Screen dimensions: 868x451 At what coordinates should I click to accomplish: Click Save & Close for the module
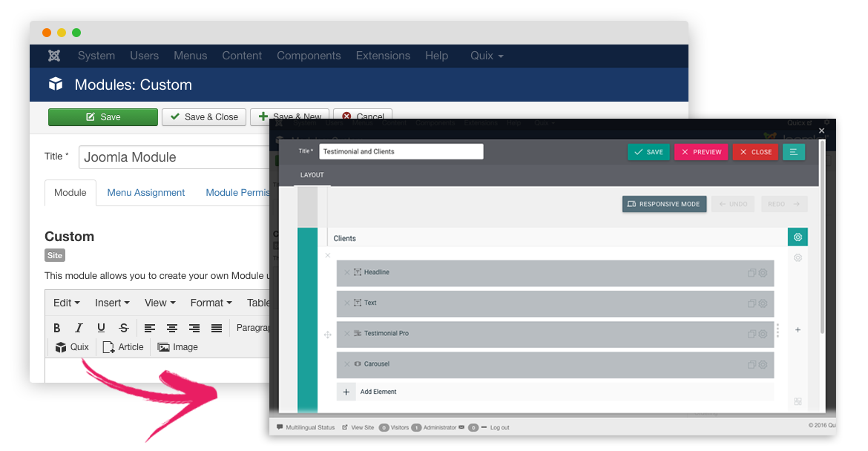pos(203,116)
